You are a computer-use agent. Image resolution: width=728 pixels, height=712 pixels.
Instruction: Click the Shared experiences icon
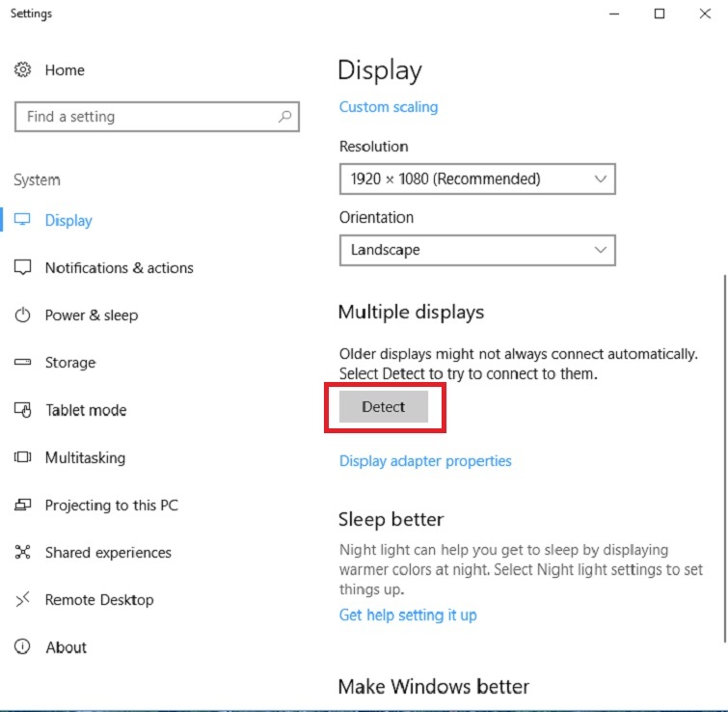23,553
